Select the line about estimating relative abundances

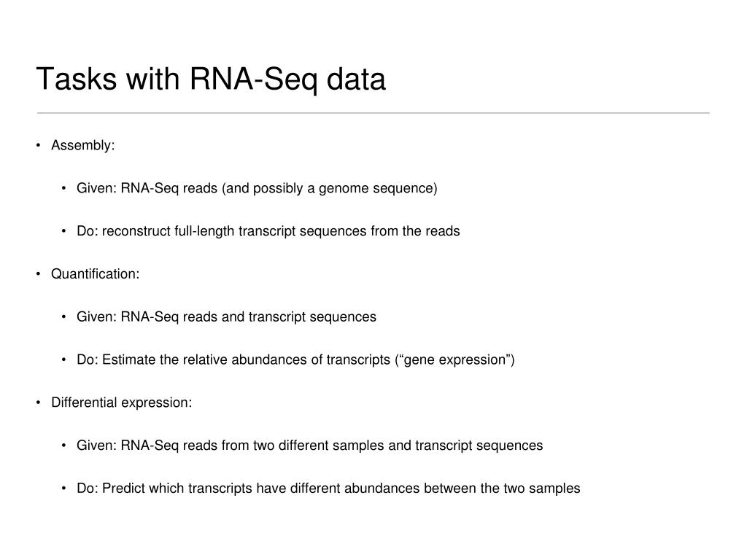click(x=295, y=360)
